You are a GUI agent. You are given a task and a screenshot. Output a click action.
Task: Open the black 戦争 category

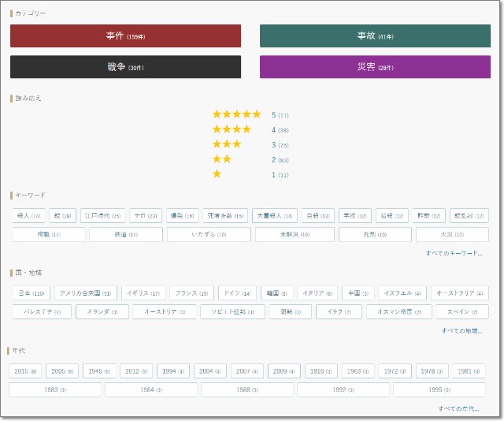[x=125, y=67]
